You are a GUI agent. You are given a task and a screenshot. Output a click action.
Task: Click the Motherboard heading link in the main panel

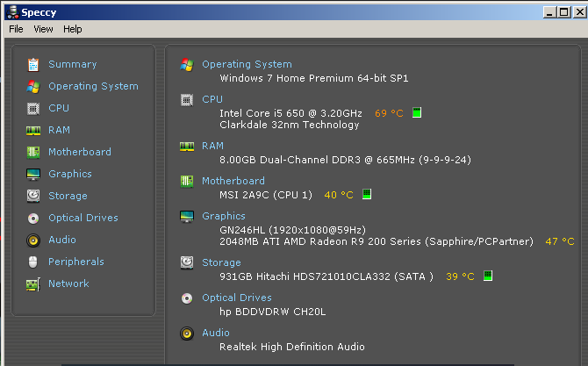[233, 181]
